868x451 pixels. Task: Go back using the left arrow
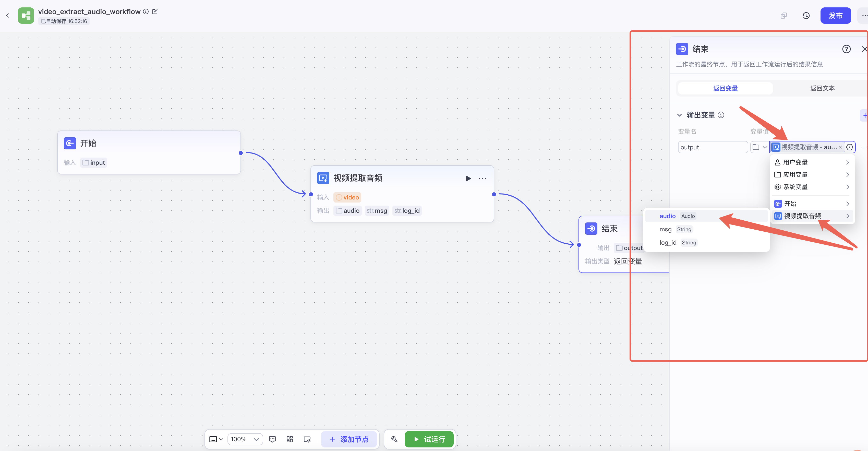(x=7, y=16)
